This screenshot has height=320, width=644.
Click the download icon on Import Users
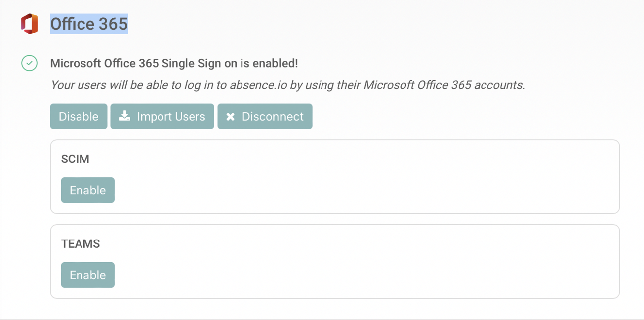pyautogui.click(x=125, y=116)
